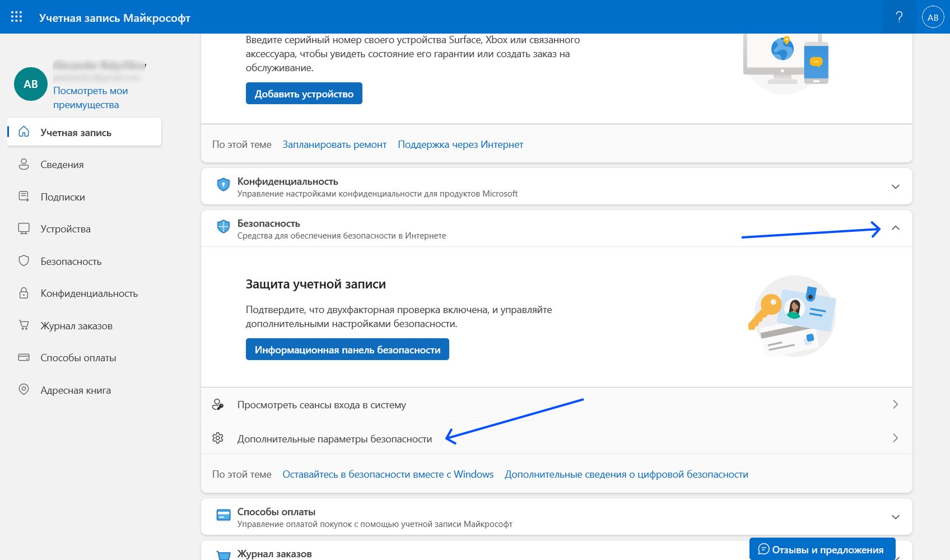The height and width of the screenshot is (560, 950).
Task: Open Учетная запись in the sidebar
Action: pos(84,132)
